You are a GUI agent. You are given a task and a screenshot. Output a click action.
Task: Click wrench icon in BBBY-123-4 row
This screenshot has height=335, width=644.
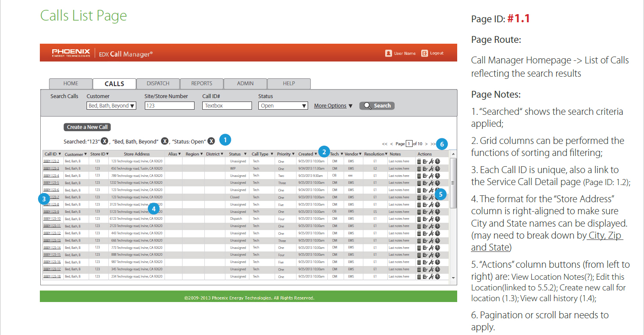click(x=431, y=176)
